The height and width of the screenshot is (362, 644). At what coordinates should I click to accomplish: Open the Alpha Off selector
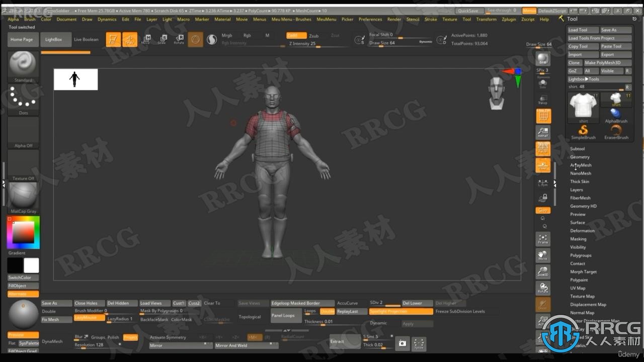(x=23, y=133)
